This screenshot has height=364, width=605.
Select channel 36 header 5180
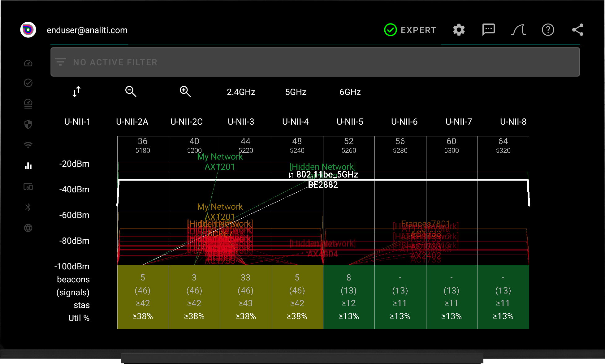[x=143, y=145]
